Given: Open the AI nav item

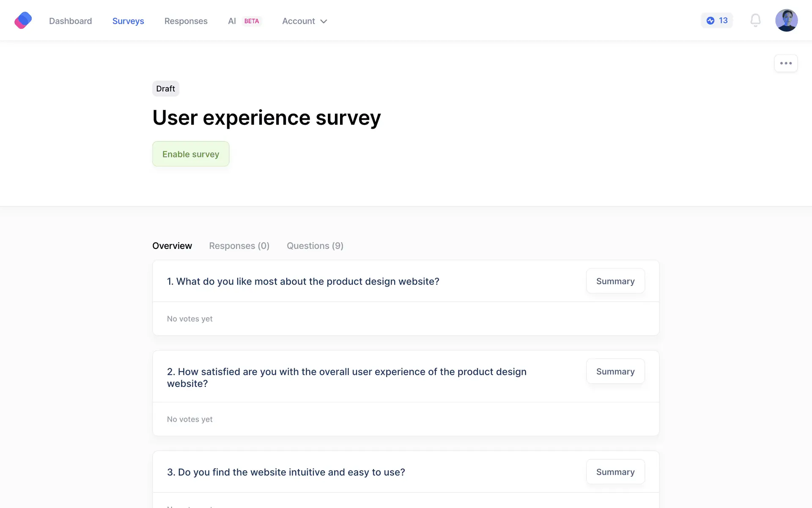Looking at the screenshot, I should coord(232,21).
